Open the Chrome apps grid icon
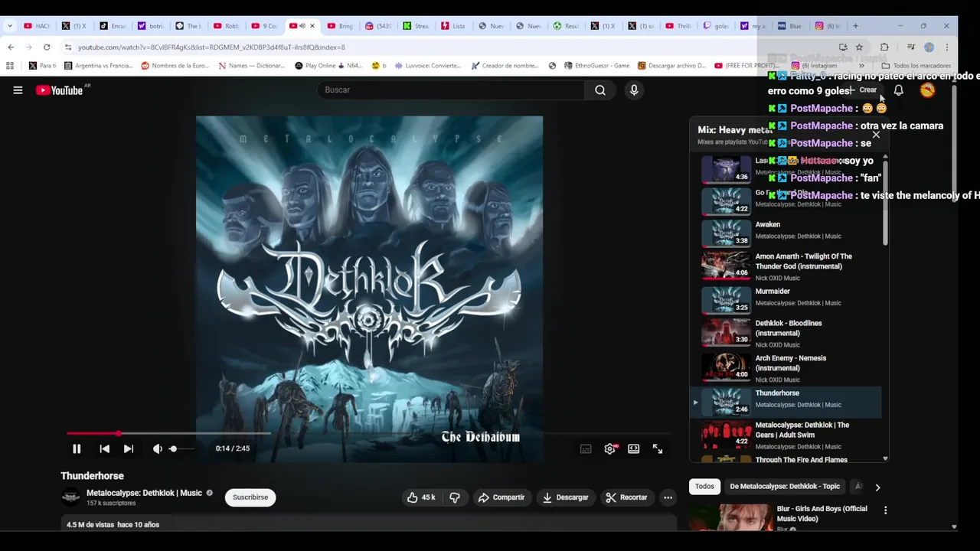Image resolution: width=980 pixels, height=551 pixels. click(x=10, y=66)
